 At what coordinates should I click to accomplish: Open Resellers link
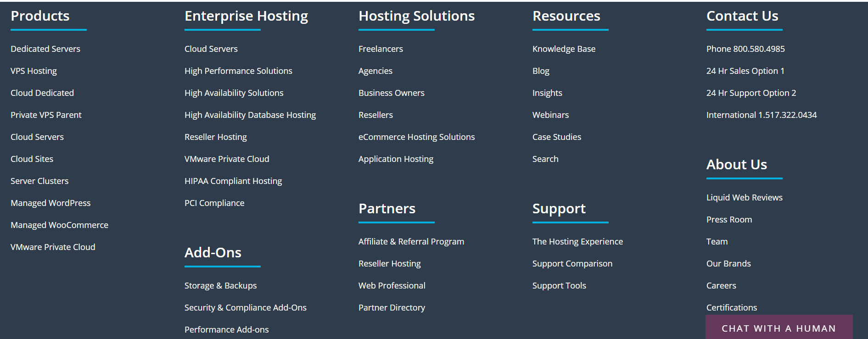point(375,115)
